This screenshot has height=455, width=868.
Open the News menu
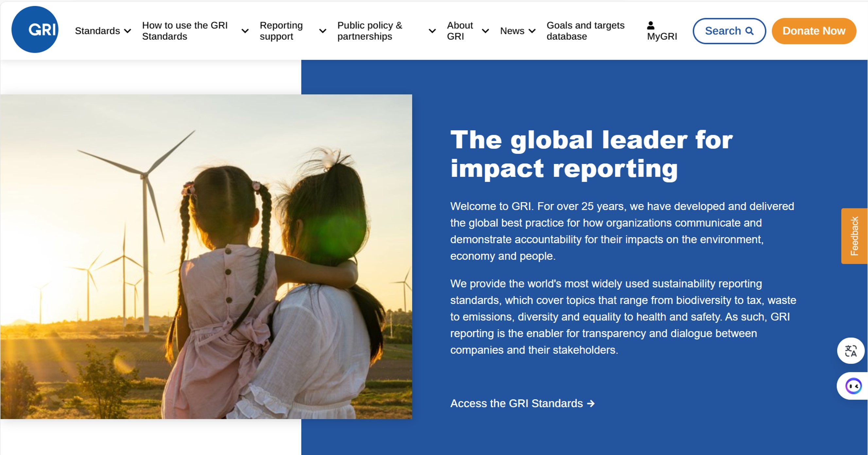click(x=512, y=31)
